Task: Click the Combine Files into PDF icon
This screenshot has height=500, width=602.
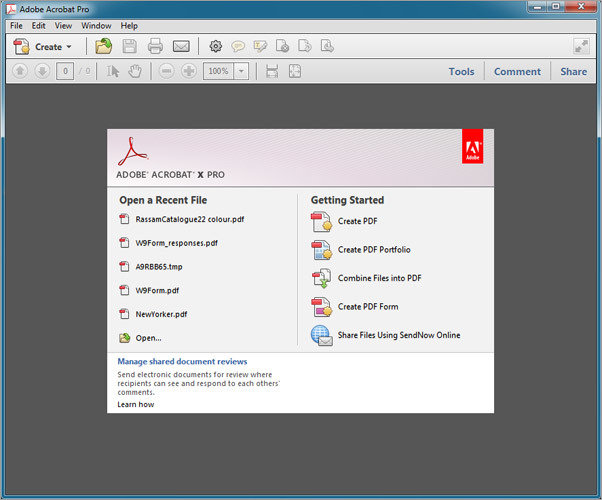Action: click(x=321, y=278)
